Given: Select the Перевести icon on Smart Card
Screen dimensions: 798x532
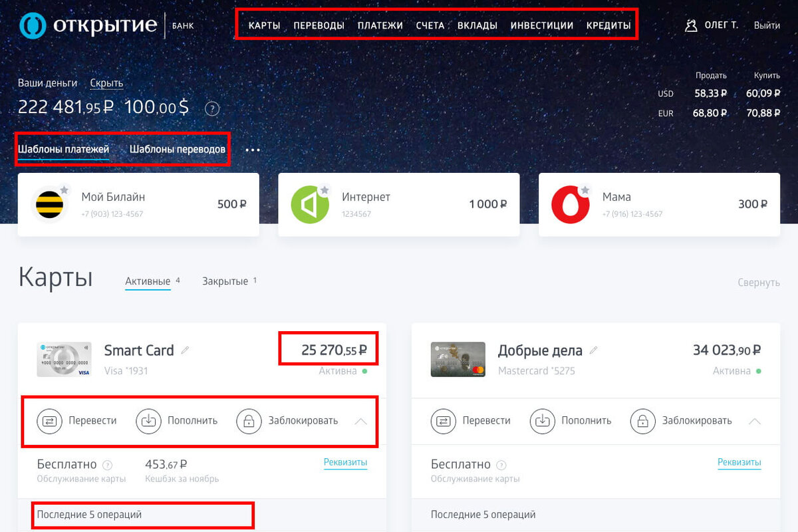Looking at the screenshot, I should pos(50,421).
